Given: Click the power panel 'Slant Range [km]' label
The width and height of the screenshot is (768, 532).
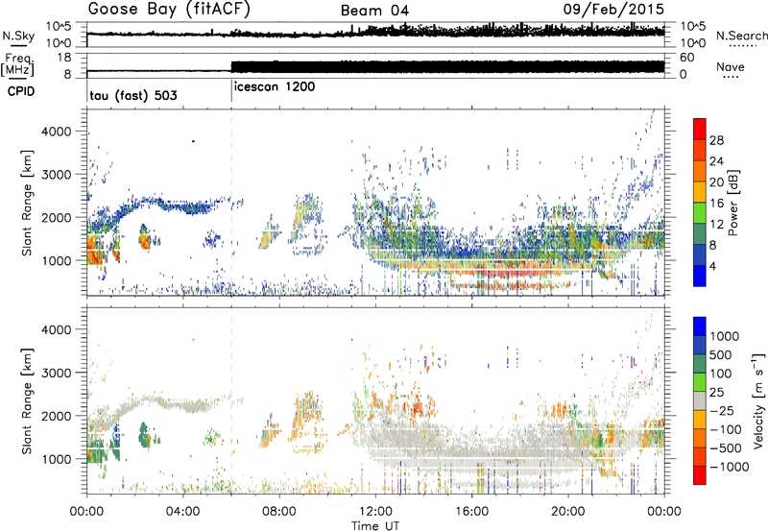Looking at the screenshot, I should (27, 203).
